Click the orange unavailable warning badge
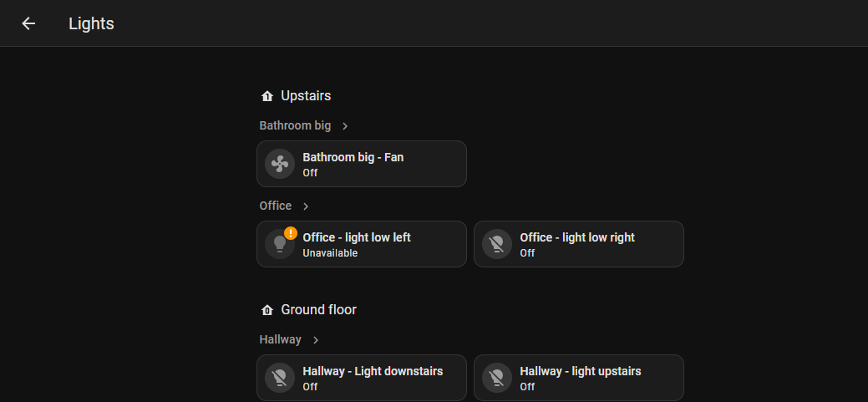 [x=291, y=233]
